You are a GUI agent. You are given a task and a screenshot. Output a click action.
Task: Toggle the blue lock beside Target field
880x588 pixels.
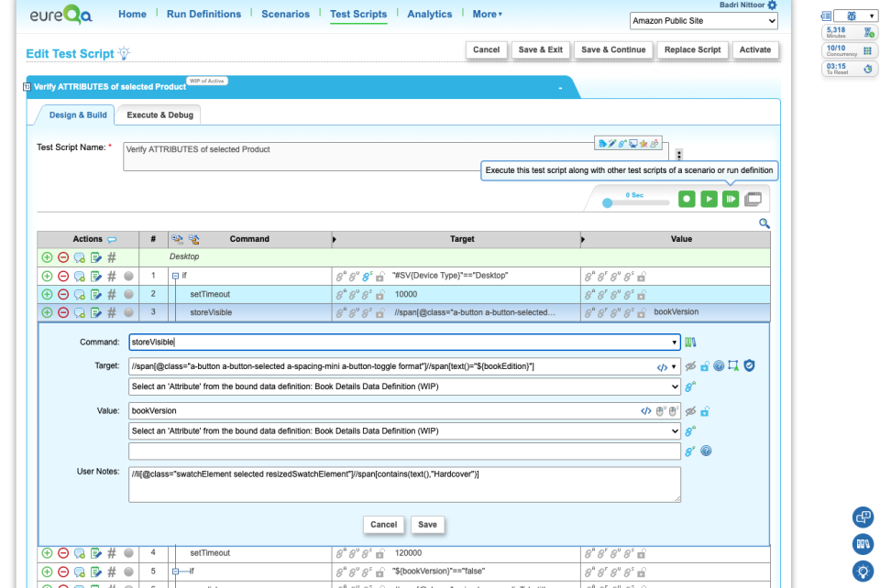(x=705, y=366)
